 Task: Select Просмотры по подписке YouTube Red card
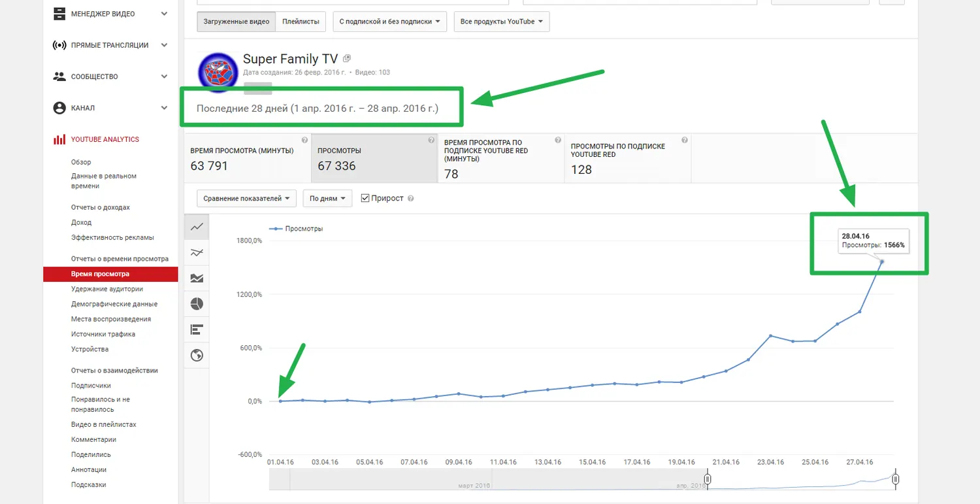(x=628, y=158)
